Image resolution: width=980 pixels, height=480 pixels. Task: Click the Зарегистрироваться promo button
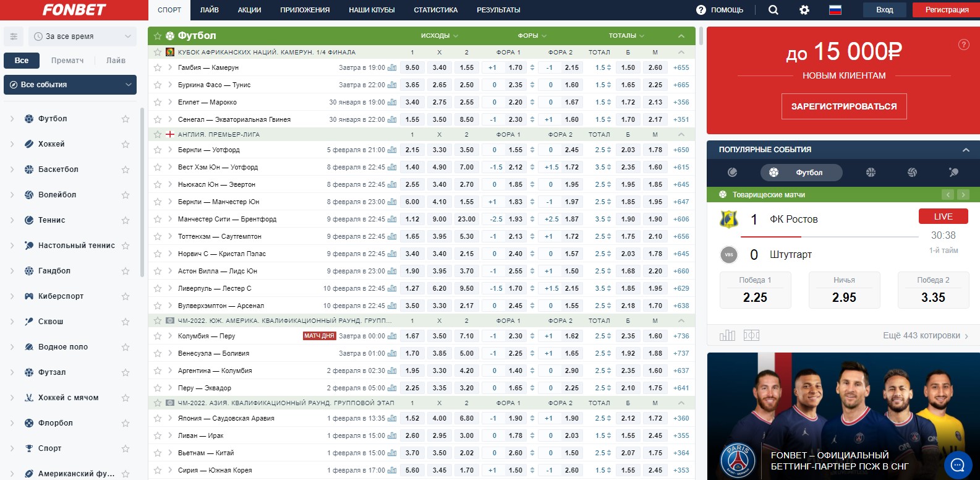click(844, 106)
